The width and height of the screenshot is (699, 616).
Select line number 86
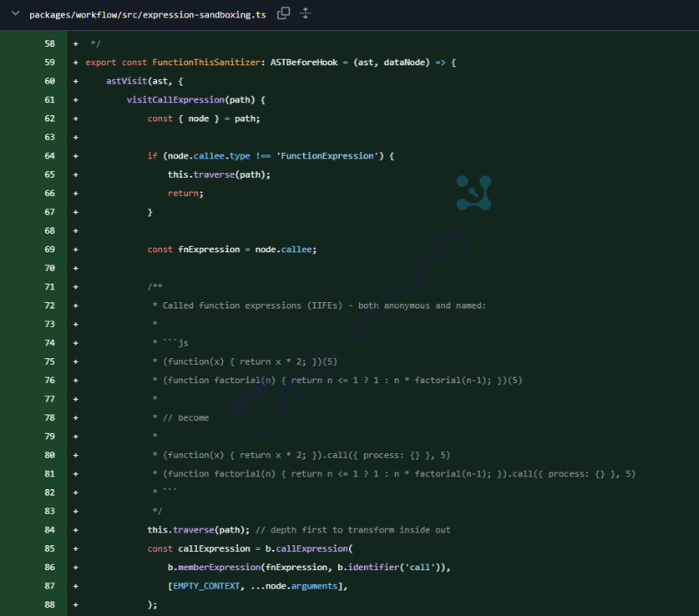click(49, 568)
